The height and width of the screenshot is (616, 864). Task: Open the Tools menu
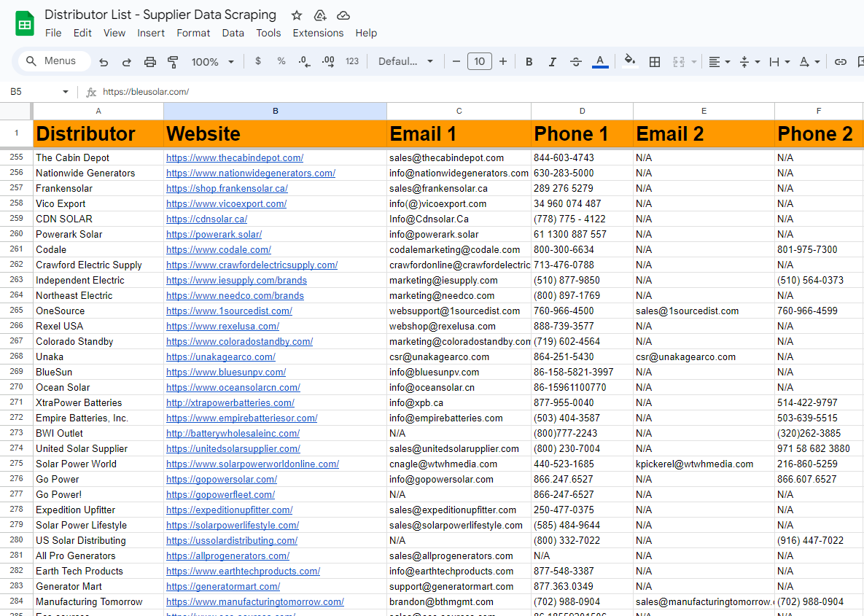(268, 33)
